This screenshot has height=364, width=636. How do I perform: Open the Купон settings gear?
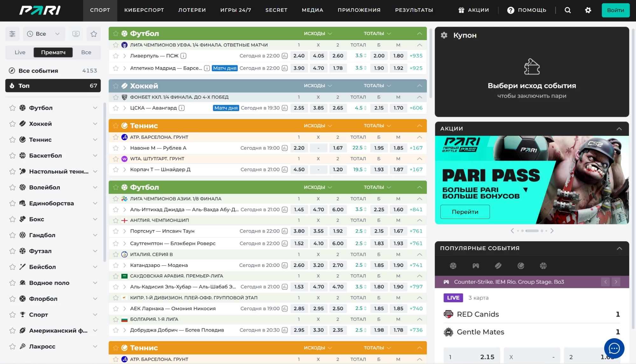(444, 35)
